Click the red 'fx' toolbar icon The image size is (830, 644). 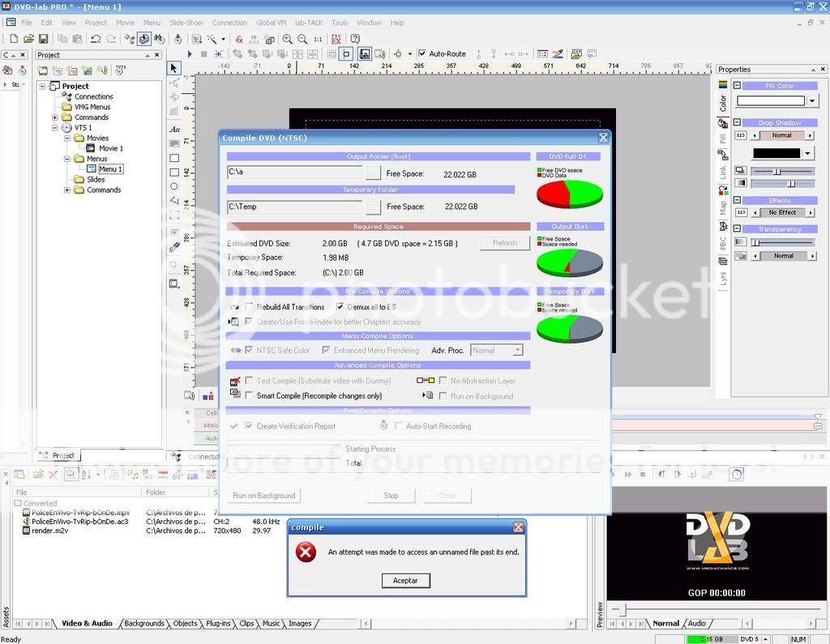(x=239, y=39)
